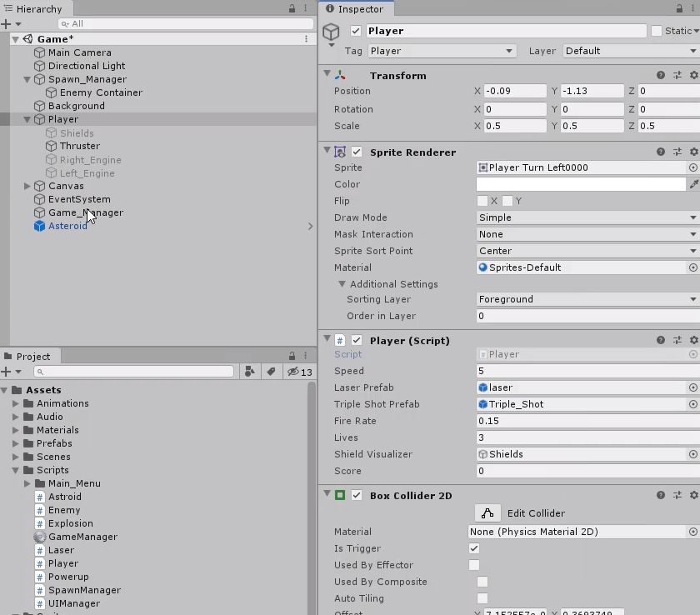Open the object picker for the Material field
This screenshot has width=700, height=615.
coord(692,267)
